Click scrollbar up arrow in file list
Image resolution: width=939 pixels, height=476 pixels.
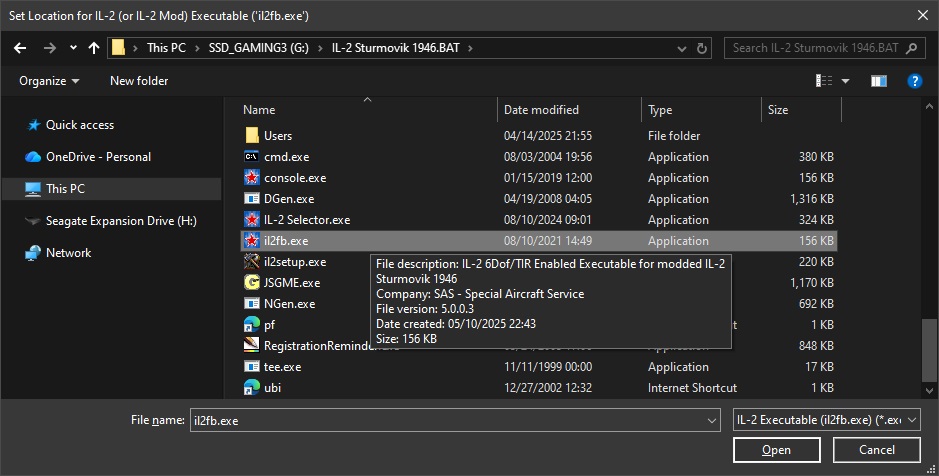click(x=929, y=107)
